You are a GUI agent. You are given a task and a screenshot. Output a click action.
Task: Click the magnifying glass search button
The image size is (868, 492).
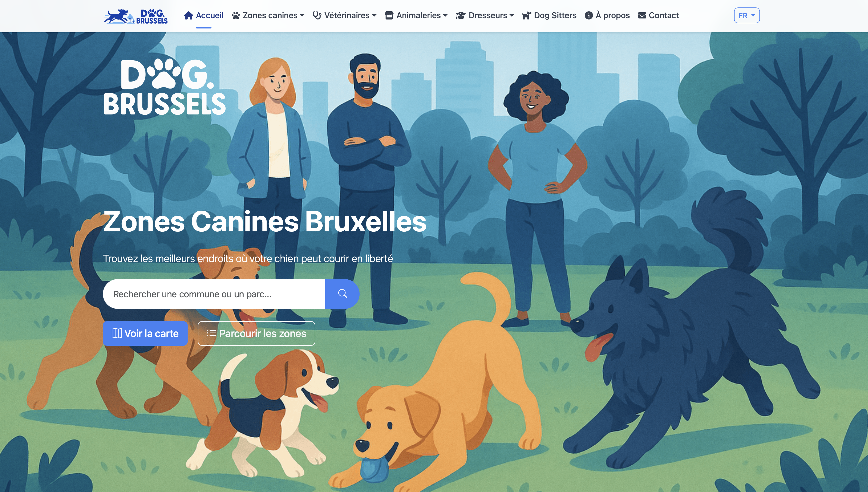pyautogui.click(x=342, y=294)
